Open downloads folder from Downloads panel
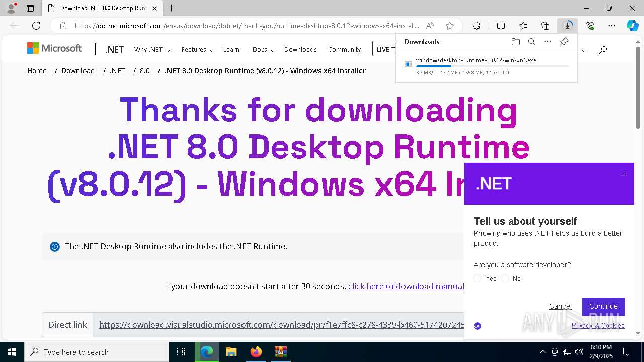Viewport: 644px width, 362px height. (515, 42)
